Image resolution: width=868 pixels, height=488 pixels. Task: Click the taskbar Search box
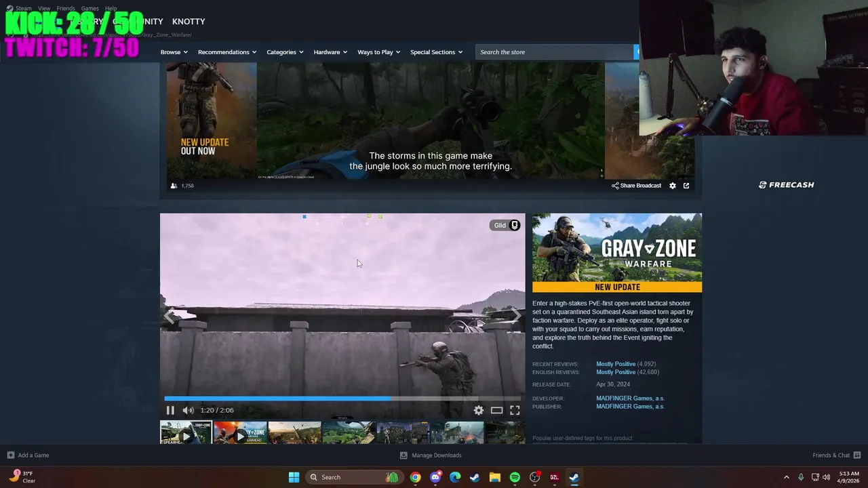[x=353, y=477]
